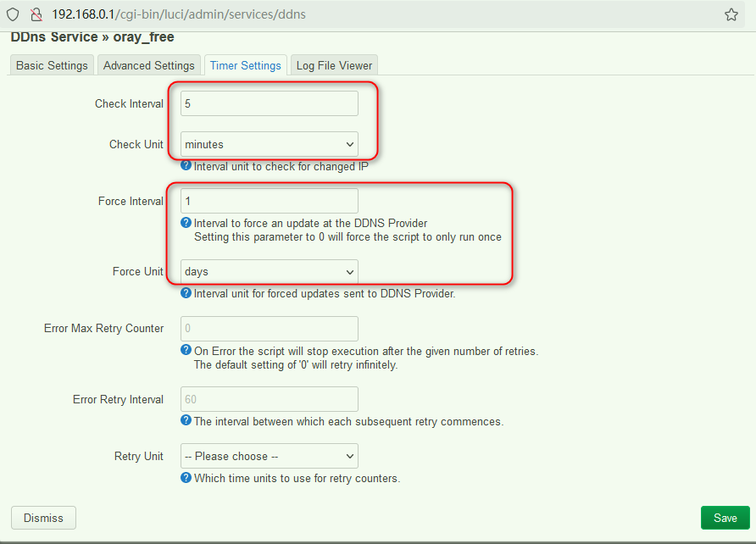
Task: Click help icon under Retry Unit dropdown
Action: coord(186,477)
